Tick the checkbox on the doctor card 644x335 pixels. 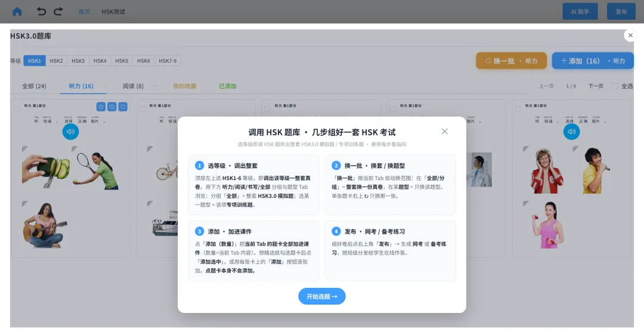(x=392, y=109)
